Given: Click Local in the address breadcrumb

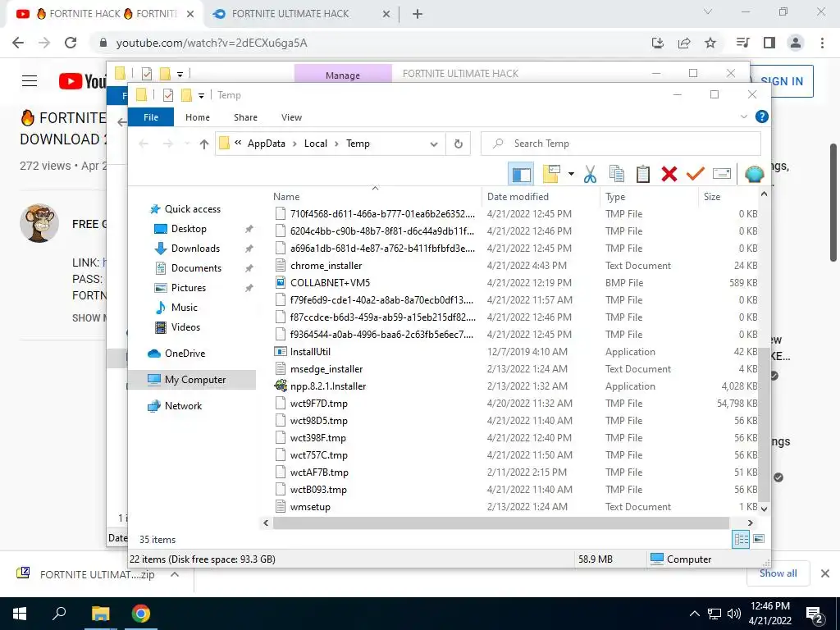Looking at the screenshot, I should [316, 144].
